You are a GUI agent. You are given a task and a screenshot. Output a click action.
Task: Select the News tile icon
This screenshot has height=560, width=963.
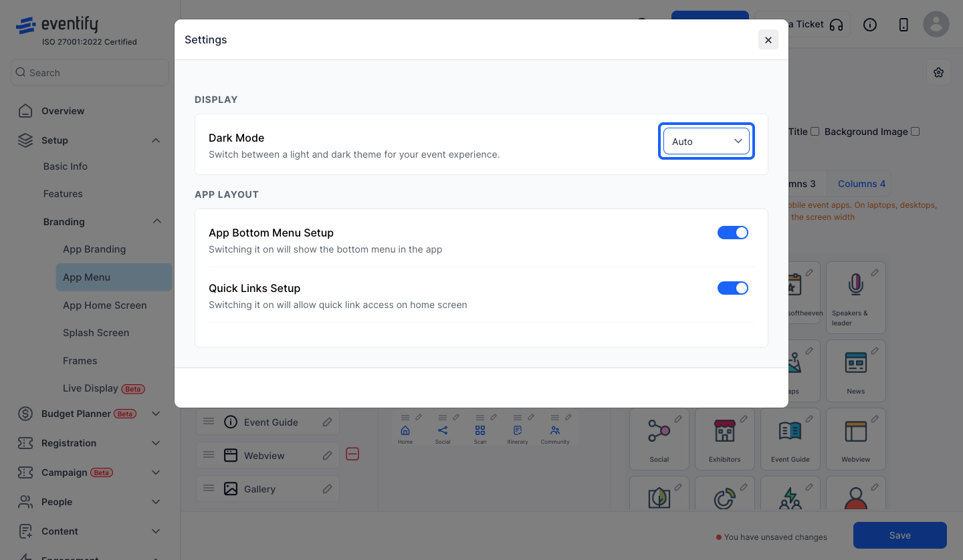tap(855, 364)
